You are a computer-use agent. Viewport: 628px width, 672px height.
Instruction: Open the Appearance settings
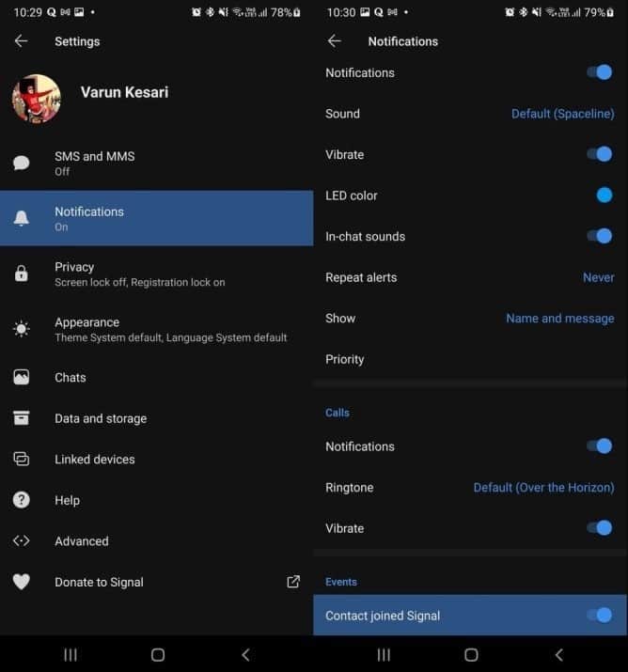pyautogui.click(x=156, y=329)
